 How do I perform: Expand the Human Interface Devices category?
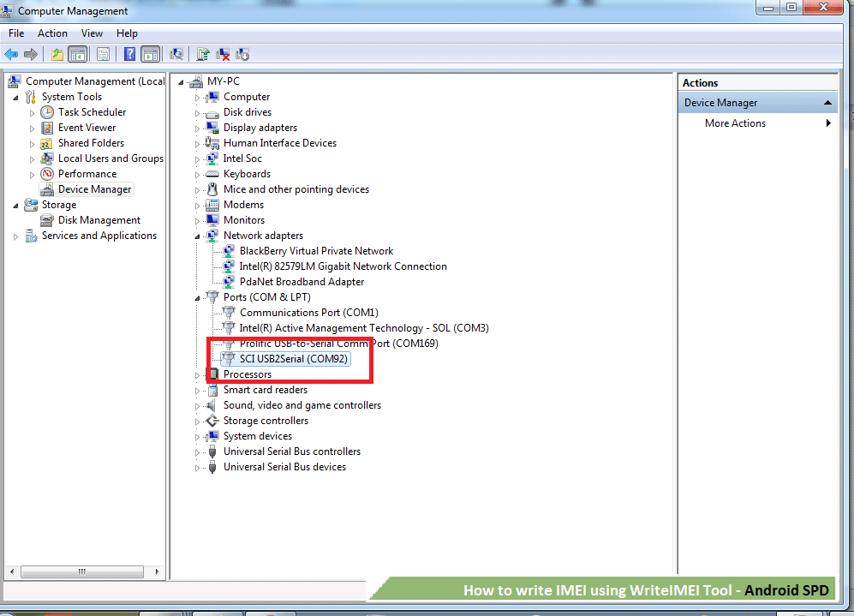point(197,144)
